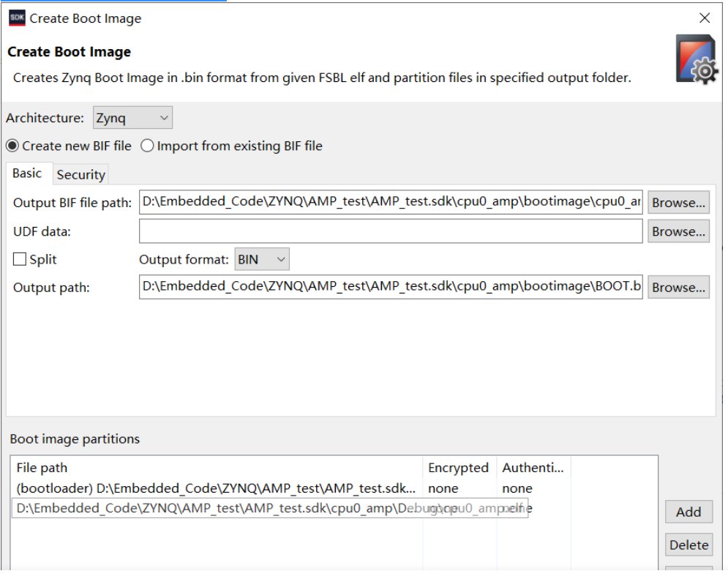Delete the selected partition
This screenshot has width=728, height=579.
tap(688, 545)
